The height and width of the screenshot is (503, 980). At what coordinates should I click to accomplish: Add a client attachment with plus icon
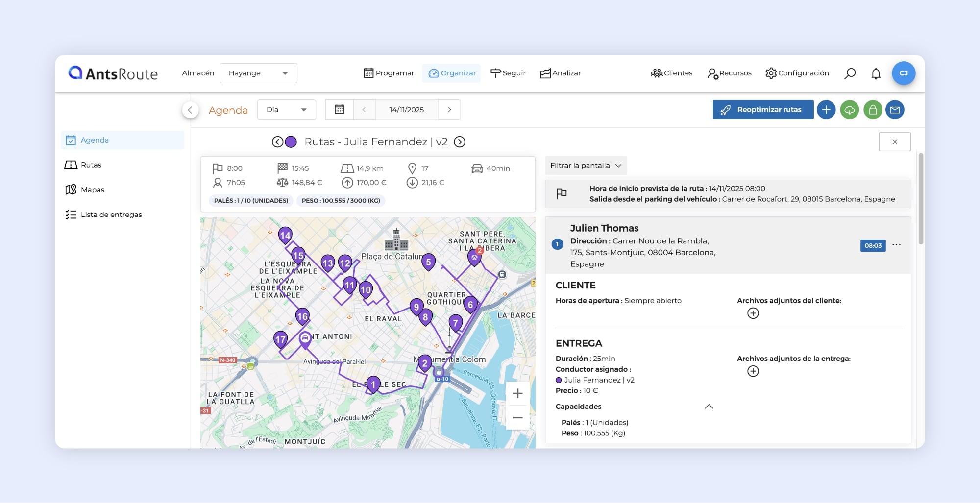[753, 313]
